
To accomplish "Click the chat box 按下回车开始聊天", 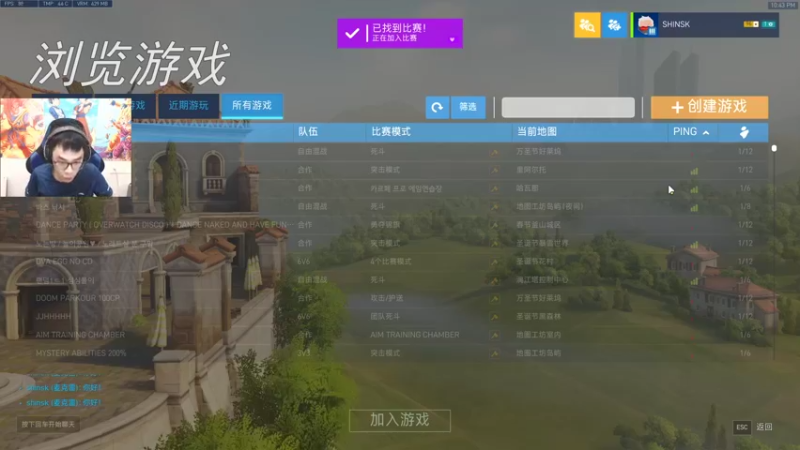I will (48, 424).
